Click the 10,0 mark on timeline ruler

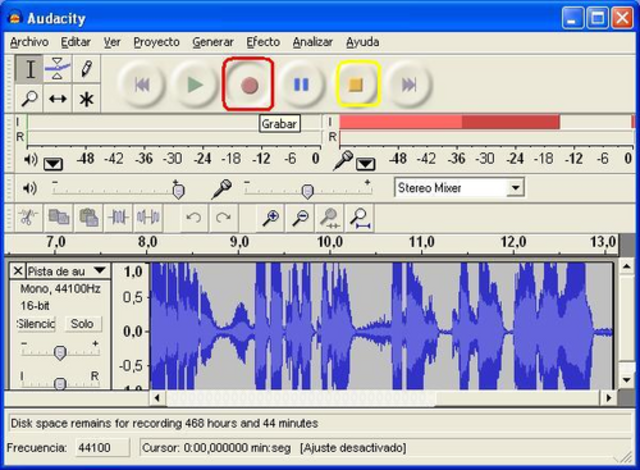click(330, 242)
